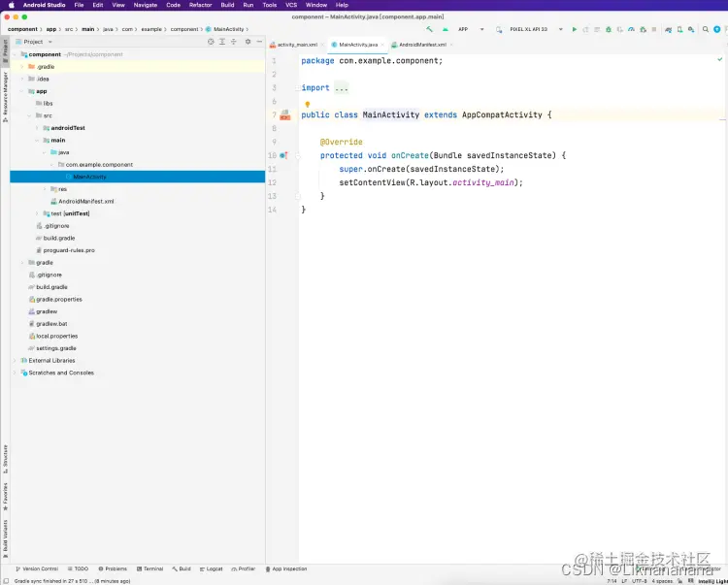Open the VCS menu

[x=291, y=5]
